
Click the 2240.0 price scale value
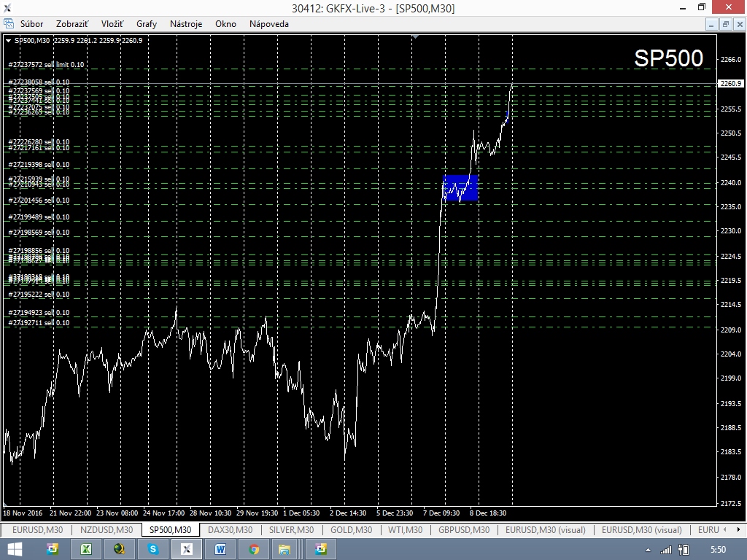click(x=731, y=182)
